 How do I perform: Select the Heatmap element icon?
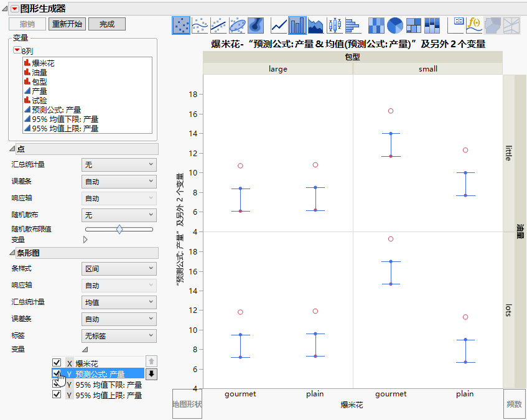(x=376, y=25)
